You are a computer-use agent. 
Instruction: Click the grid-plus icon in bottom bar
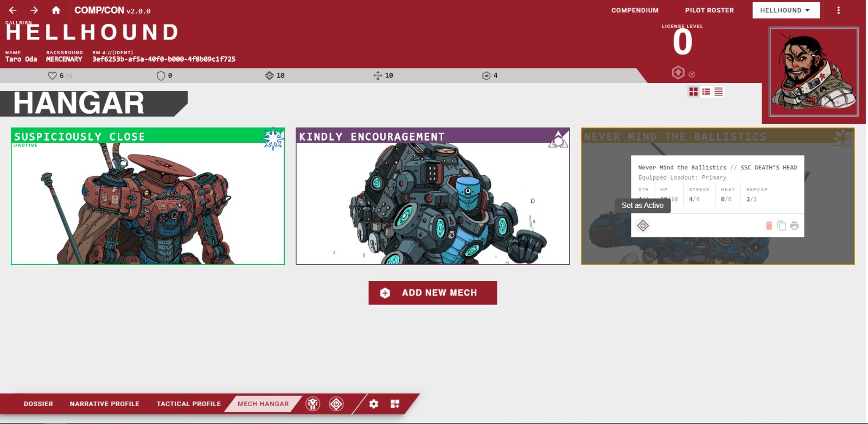[x=395, y=404]
